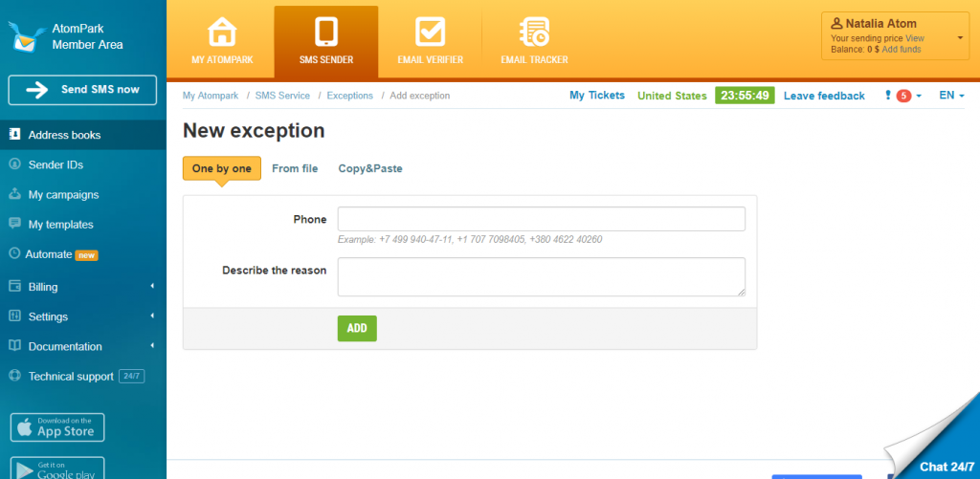980x479 pixels.
Task: Click the user profile icon beside Natalia Atom
Action: point(836,24)
